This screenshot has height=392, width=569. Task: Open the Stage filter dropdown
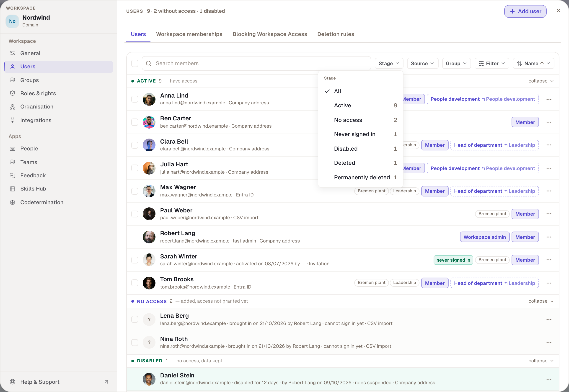click(x=389, y=63)
